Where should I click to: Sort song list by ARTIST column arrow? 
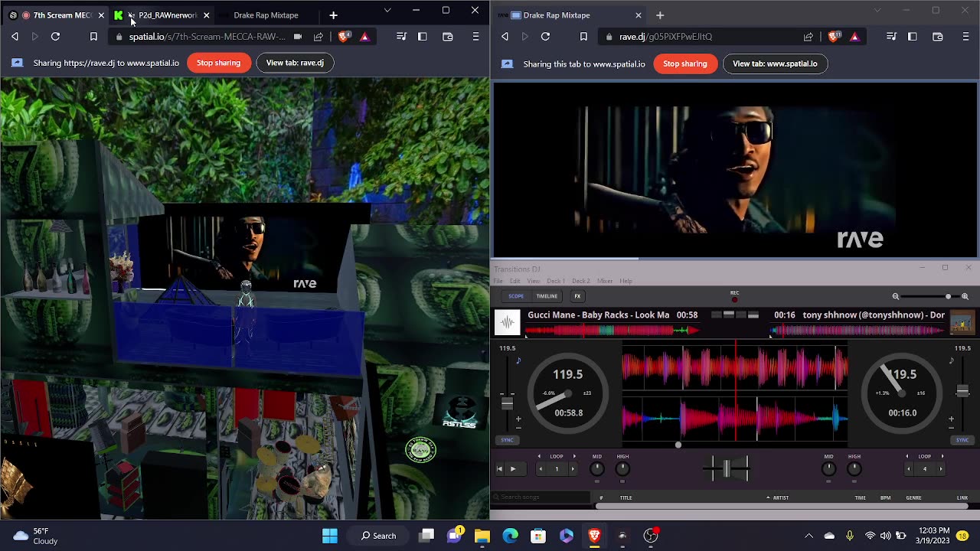[768, 497]
